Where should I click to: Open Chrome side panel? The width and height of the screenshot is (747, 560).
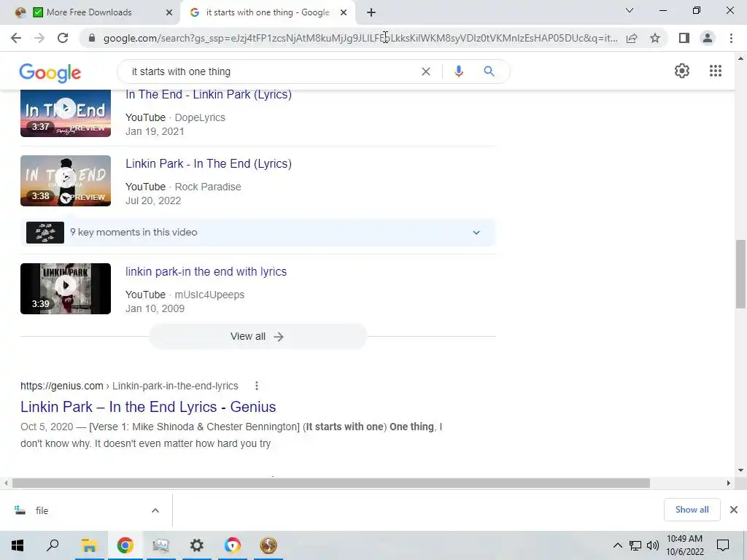click(x=684, y=38)
